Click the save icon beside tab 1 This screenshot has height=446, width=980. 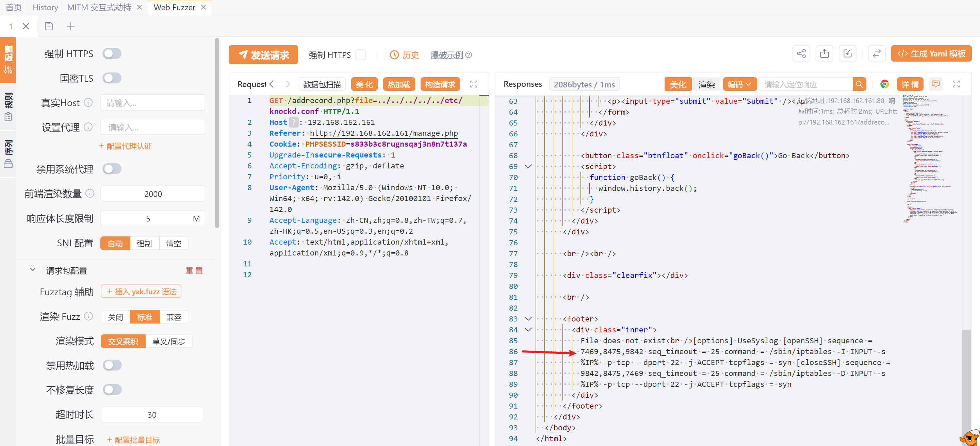tap(49, 26)
